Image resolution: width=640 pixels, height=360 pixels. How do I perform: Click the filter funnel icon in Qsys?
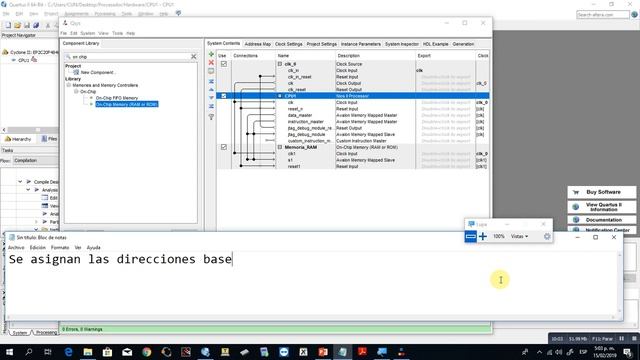click(211, 117)
